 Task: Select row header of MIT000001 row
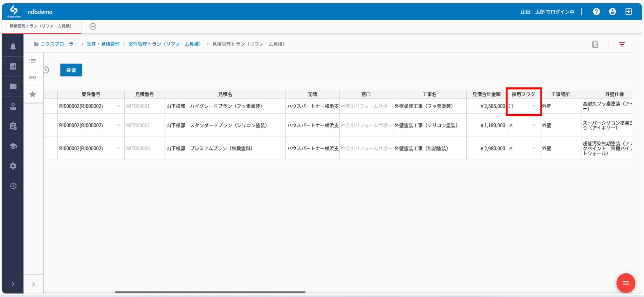50,106
